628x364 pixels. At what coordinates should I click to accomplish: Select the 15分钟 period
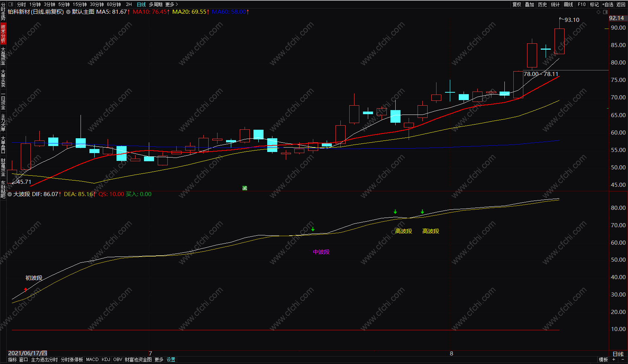click(79, 4)
